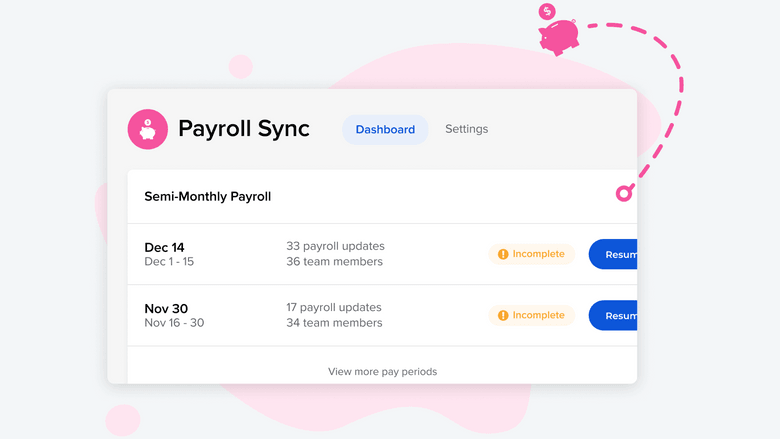Click warning icon in Dec 14 row
The height and width of the screenshot is (439, 780).
pyautogui.click(x=503, y=254)
